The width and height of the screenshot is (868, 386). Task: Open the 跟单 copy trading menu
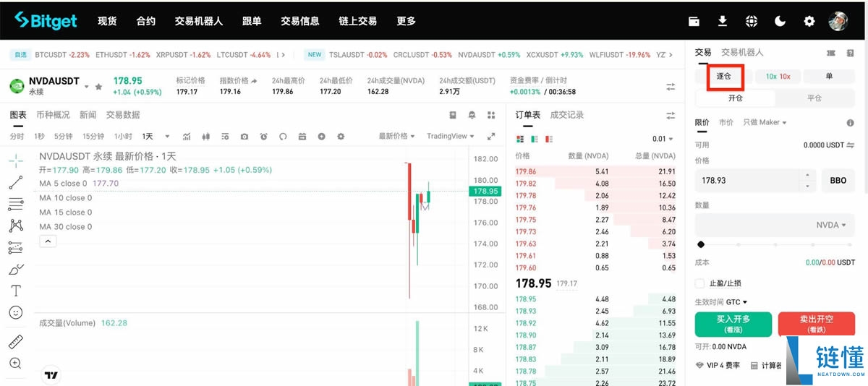(x=252, y=21)
